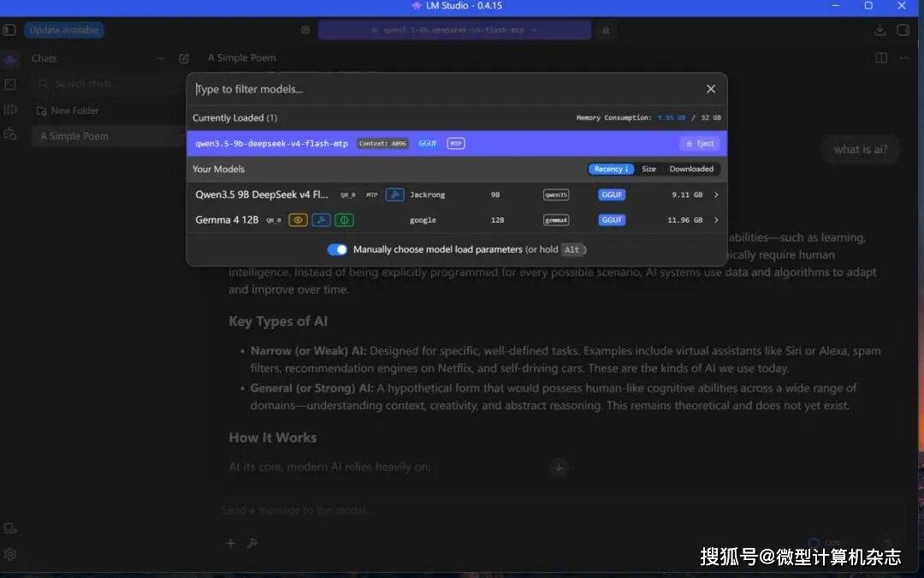This screenshot has width=924, height=578.
Task: Click the 9.11 GB size value
Action: 687,194
